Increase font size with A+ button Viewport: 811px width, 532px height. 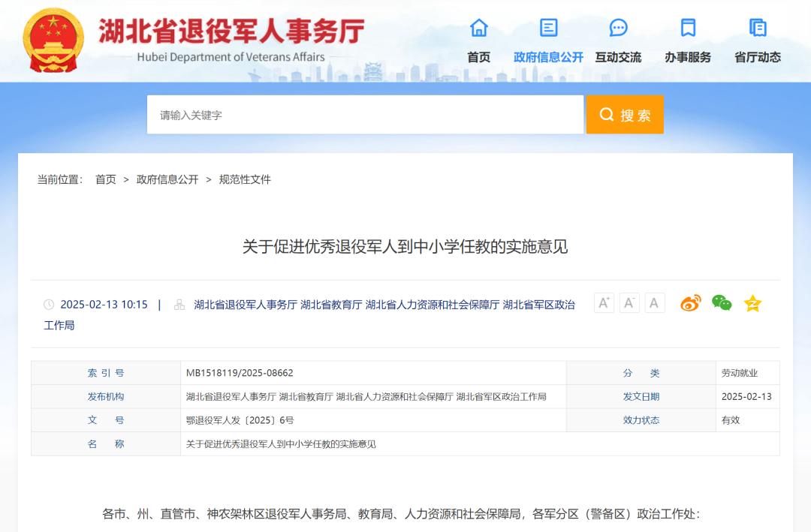click(x=604, y=303)
